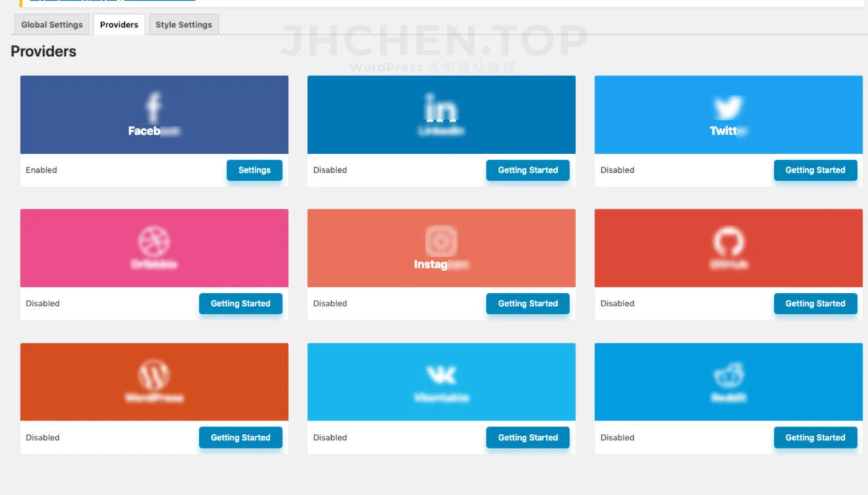Image resolution: width=868 pixels, height=495 pixels.
Task: Click the Enabled status under Facebook
Action: 41,170
